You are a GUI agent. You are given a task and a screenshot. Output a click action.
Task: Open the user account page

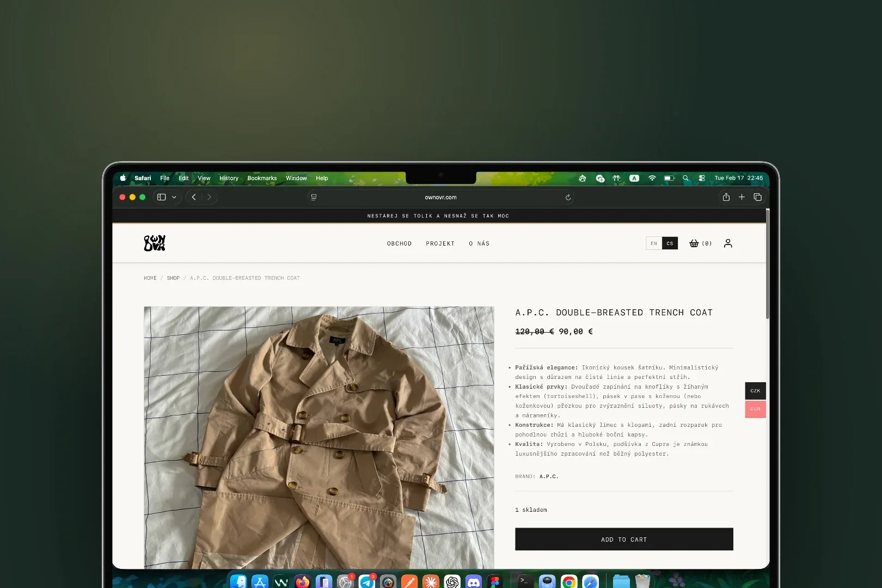pos(728,243)
